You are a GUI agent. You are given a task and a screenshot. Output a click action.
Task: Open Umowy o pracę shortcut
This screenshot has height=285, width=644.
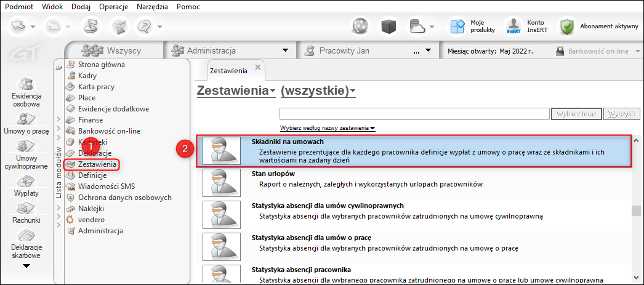coord(26,124)
